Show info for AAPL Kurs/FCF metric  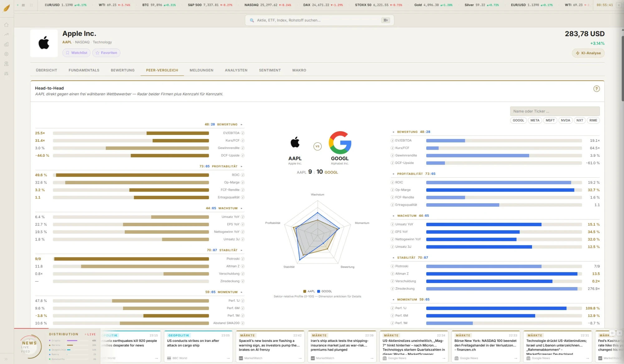pos(243,141)
